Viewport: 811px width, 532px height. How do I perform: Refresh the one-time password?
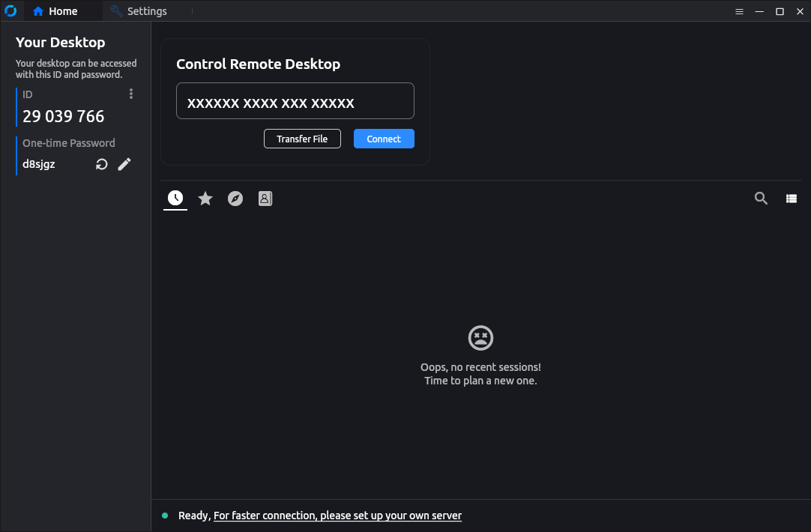(101, 163)
